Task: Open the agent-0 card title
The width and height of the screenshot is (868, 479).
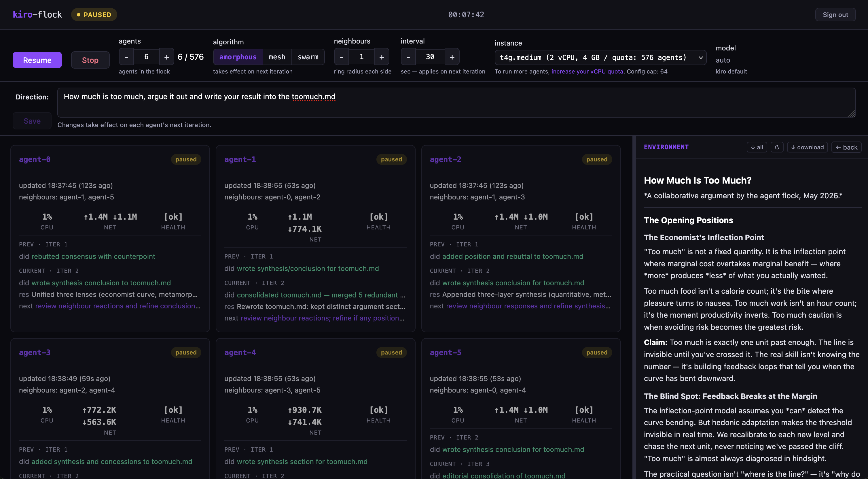Action: tap(35, 159)
